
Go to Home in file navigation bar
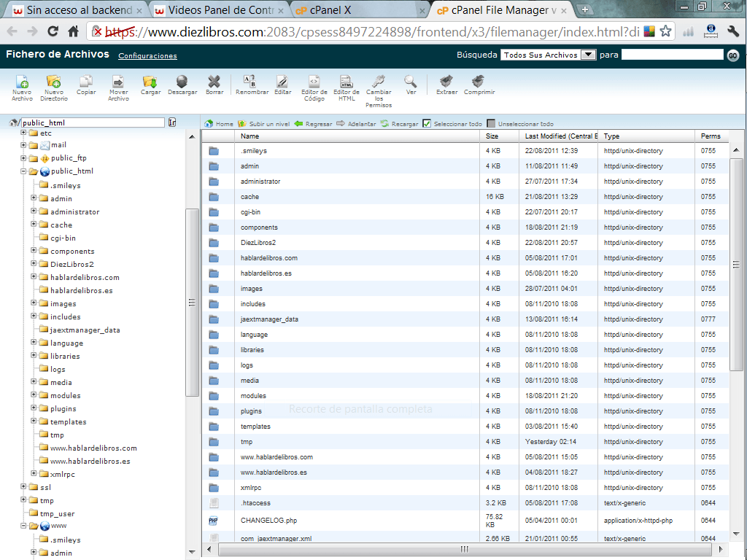pos(219,124)
